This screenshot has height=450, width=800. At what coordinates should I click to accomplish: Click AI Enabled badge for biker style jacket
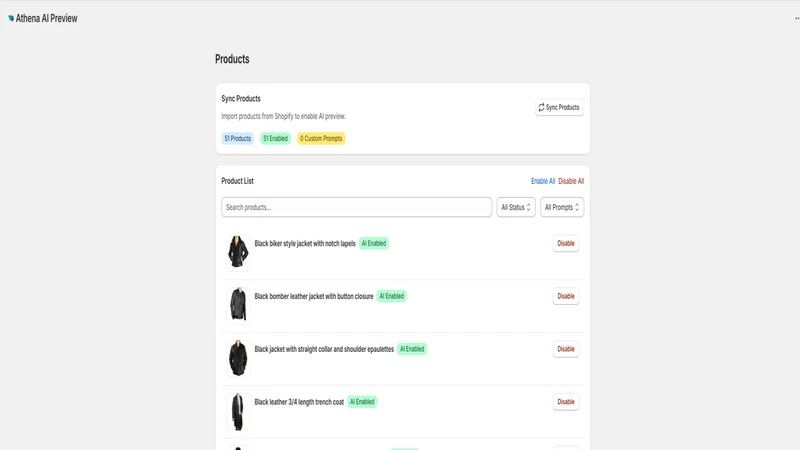pos(374,243)
